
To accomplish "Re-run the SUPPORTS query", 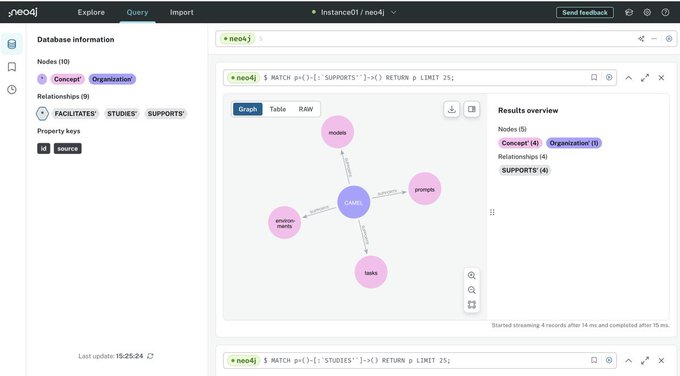I will [x=609, y=77].
